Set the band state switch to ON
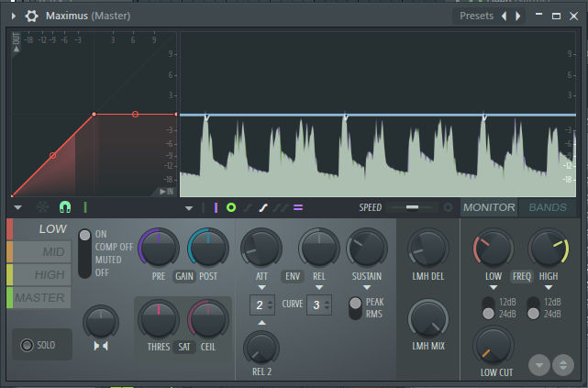The width and height of the screenshot is (588, 388). [101, 234]
